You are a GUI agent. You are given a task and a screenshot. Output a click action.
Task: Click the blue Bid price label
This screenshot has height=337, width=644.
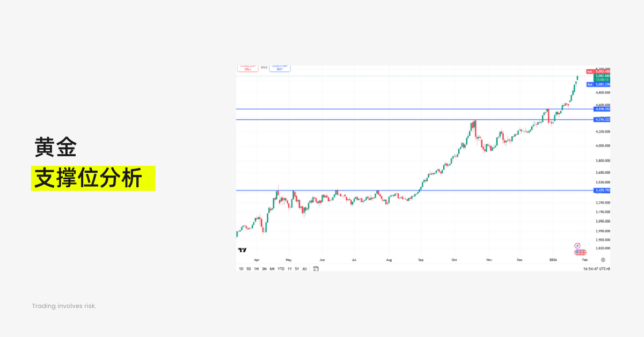point(598,85)
